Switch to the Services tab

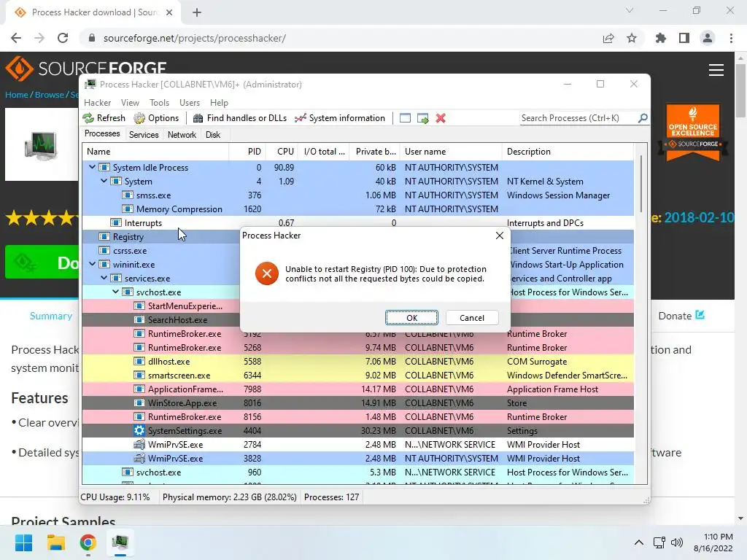coord(144,135)
